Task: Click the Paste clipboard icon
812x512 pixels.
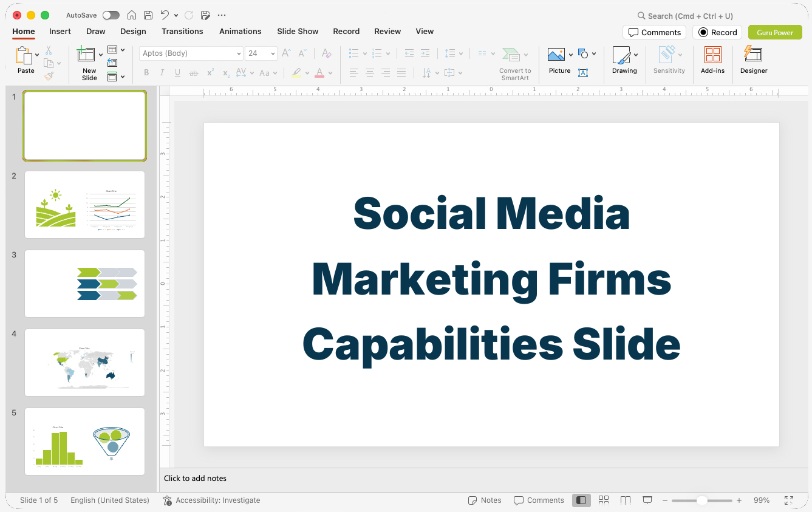Action: pyautogui.click(x=24, y=56)
